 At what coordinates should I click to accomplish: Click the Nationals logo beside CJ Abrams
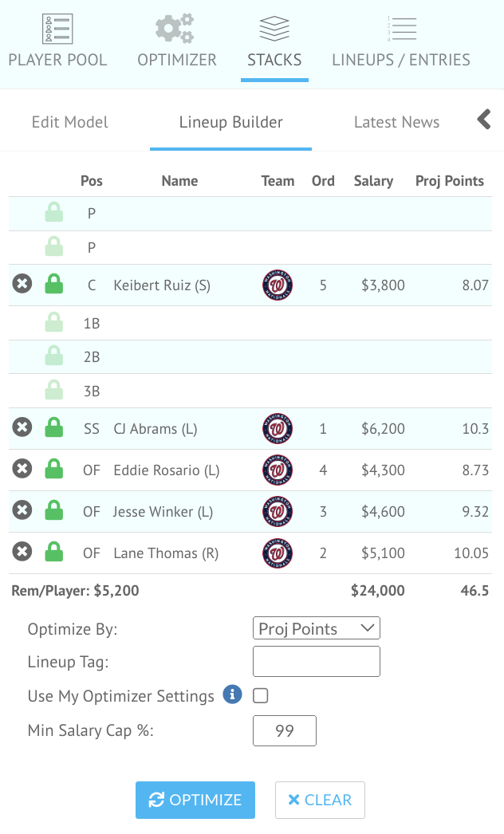coord(277,428)
